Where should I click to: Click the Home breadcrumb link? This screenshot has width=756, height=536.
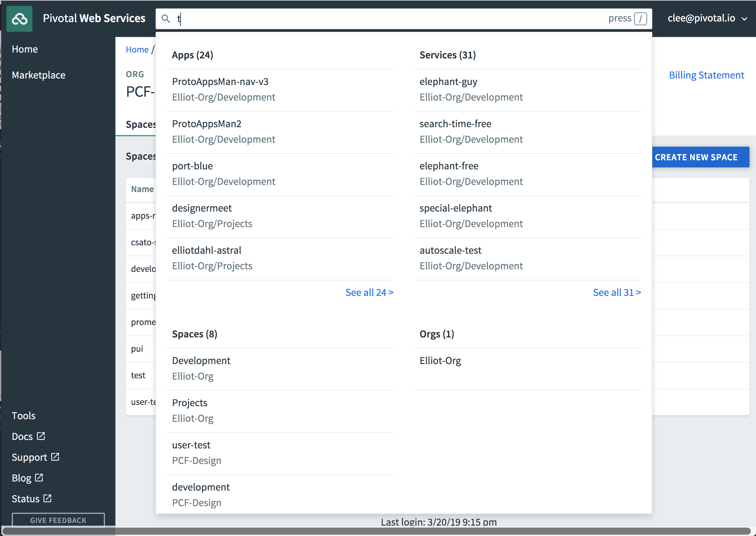(137, 50)
